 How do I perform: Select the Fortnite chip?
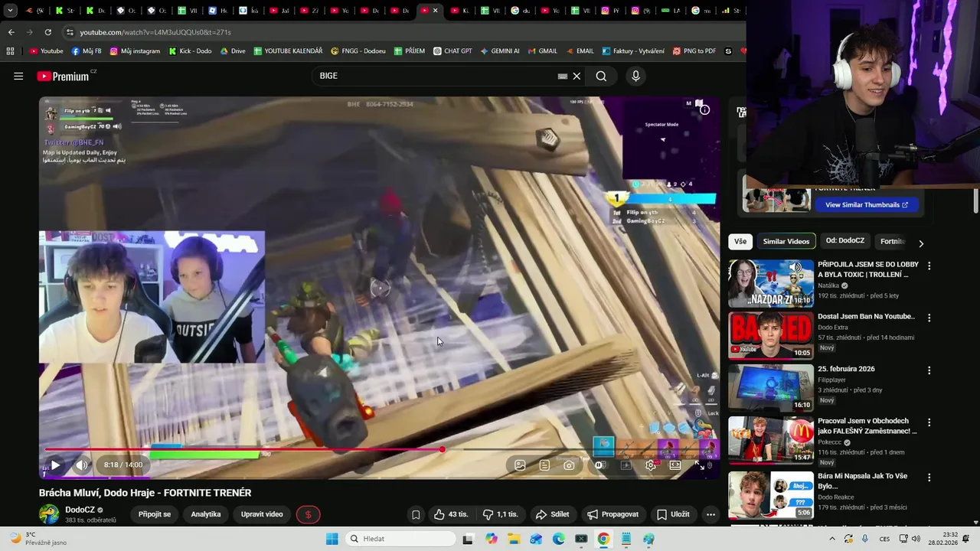click(x=893, y=241)
